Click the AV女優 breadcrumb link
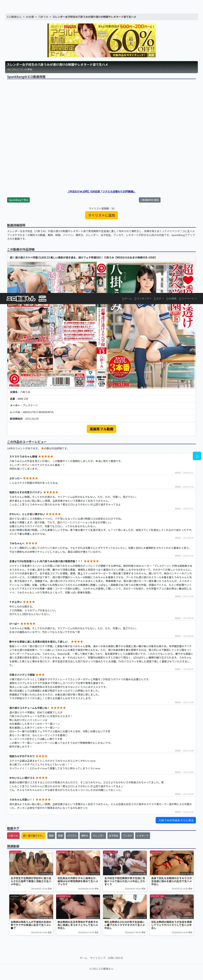Screen dimensions: 203x980 (30, 17)
